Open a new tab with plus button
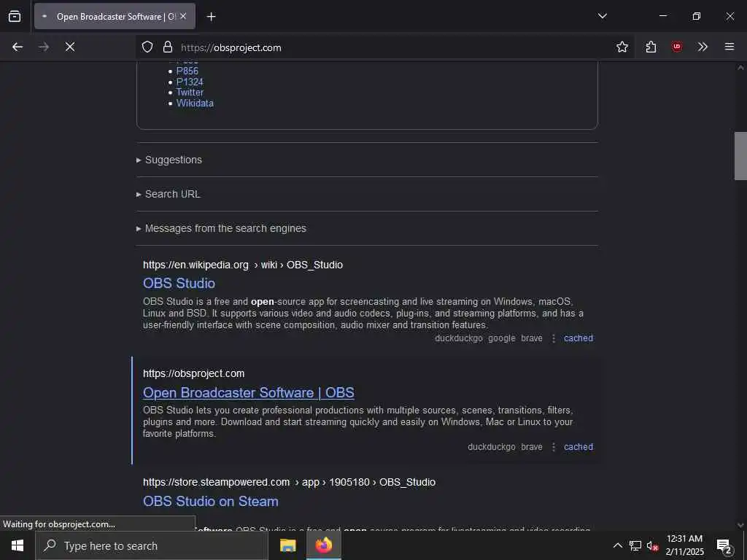 [x=211, y=17]
